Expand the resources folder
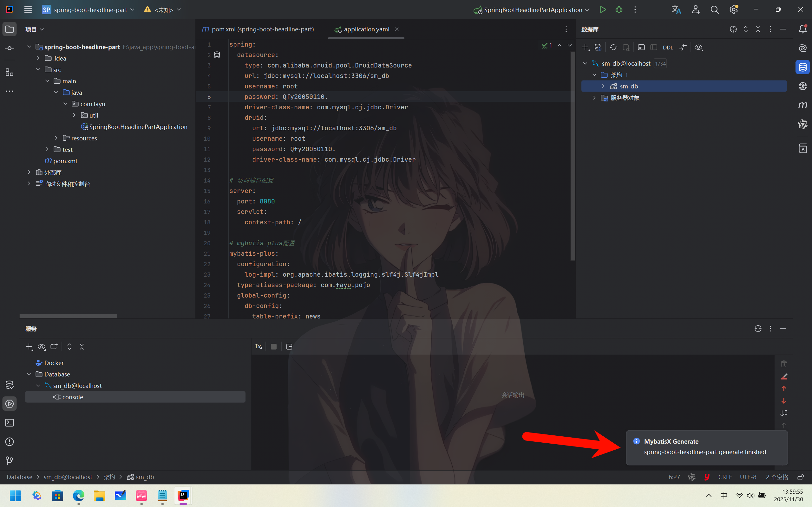This screenshot has width=812, height=507. (56, 138)
